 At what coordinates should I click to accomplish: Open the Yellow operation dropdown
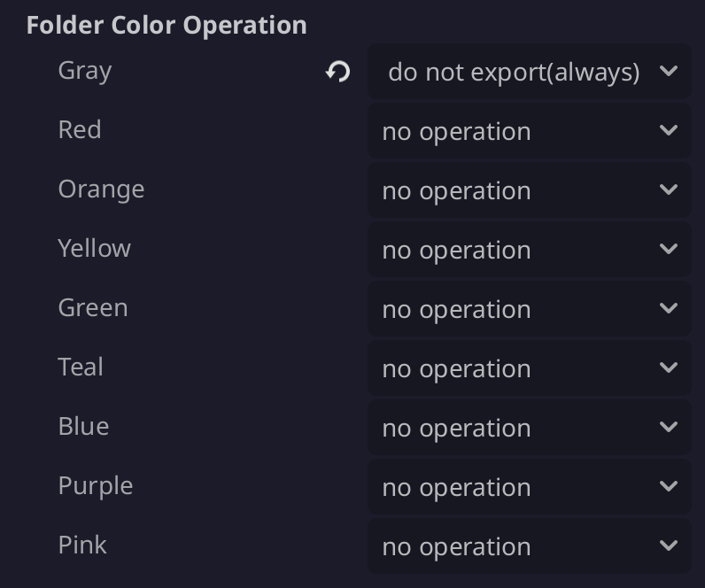click(x=529, y=250)
